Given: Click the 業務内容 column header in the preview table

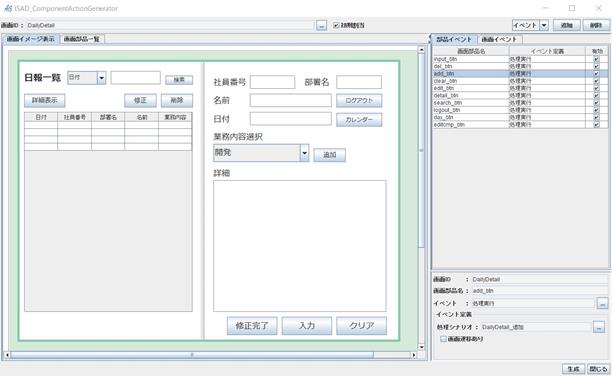Looking at the screenshot, I should pyautogui.click(x=175, y=117).
